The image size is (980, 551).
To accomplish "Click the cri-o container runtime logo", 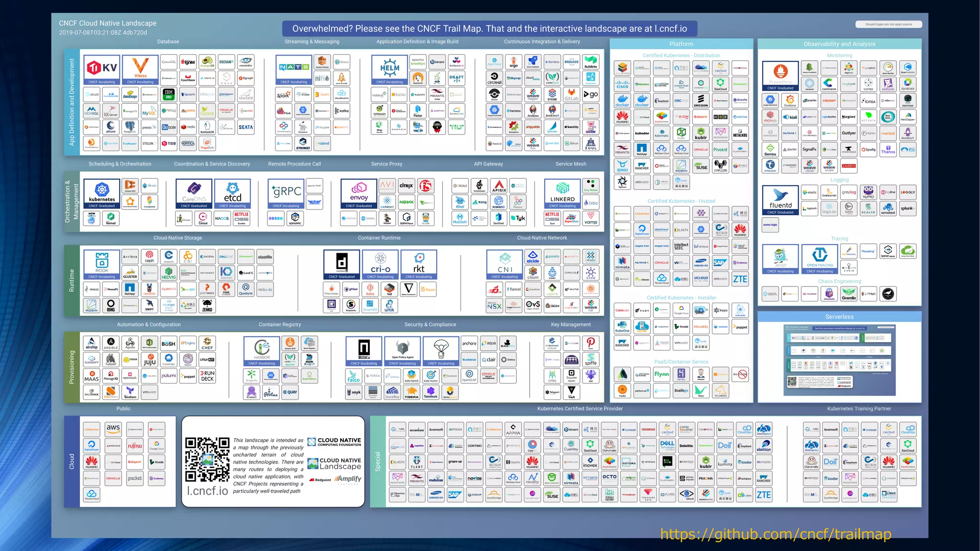I will [380, 264].
